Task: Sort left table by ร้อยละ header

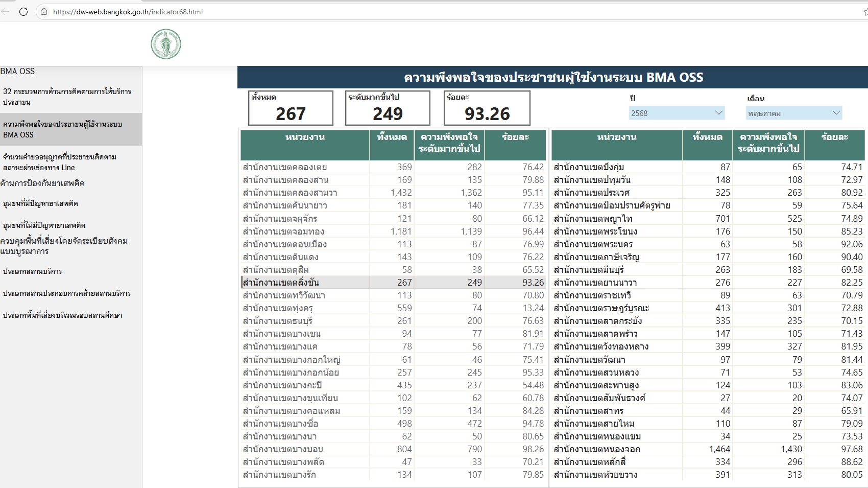Action: pyautogui.click(x=515, y=145)
